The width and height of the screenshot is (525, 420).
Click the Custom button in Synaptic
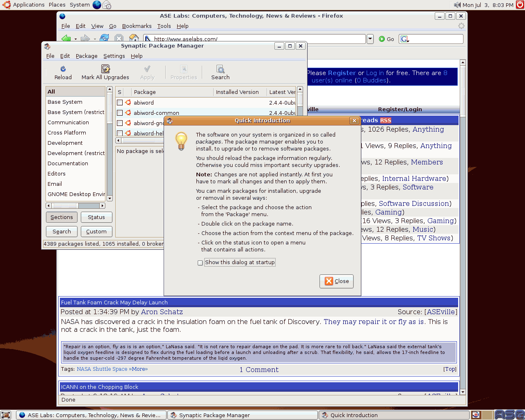[x=96, y=232]
